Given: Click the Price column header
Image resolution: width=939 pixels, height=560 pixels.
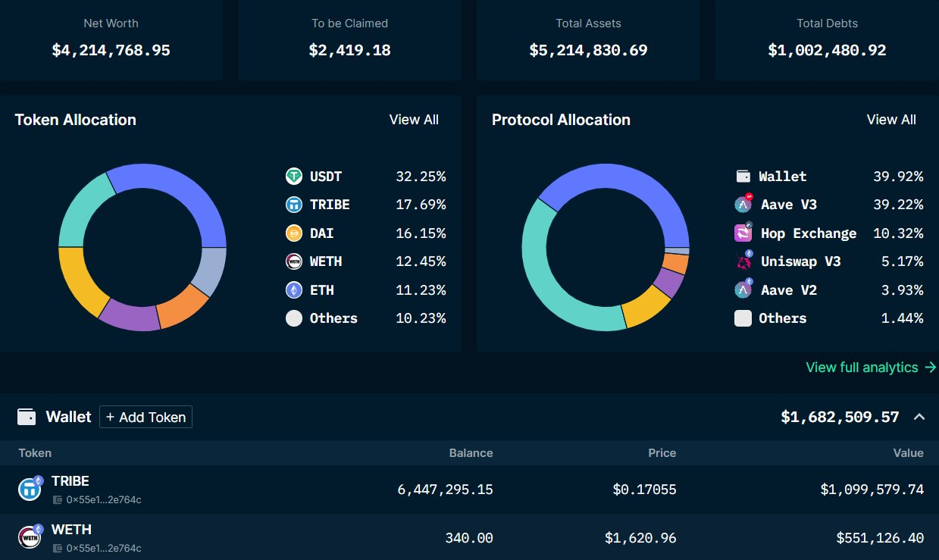Looking at the screenshot, I should 662,453.
